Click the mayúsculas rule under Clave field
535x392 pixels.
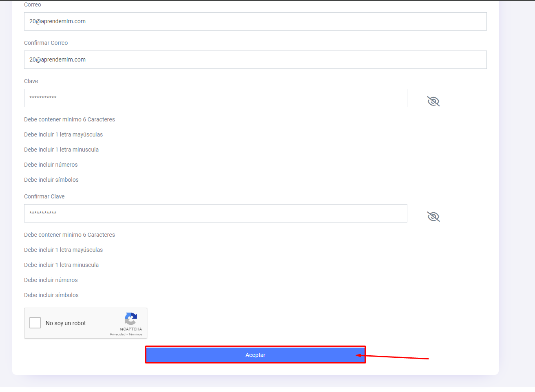point(63,134)
